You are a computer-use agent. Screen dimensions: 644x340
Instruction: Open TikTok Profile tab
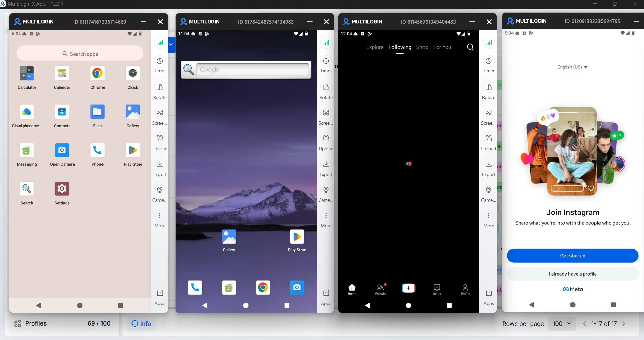[465, 289]
